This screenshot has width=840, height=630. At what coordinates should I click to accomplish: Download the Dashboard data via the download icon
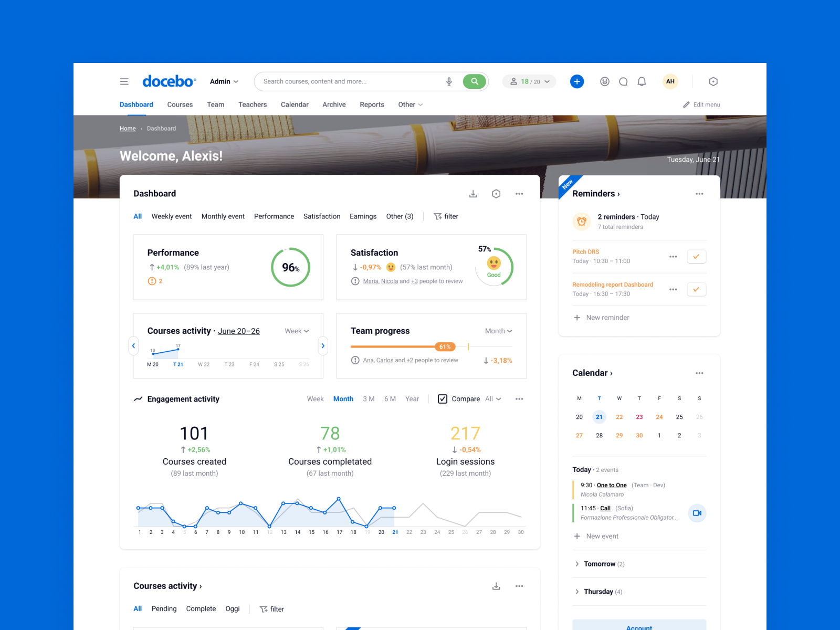(473, 194)
